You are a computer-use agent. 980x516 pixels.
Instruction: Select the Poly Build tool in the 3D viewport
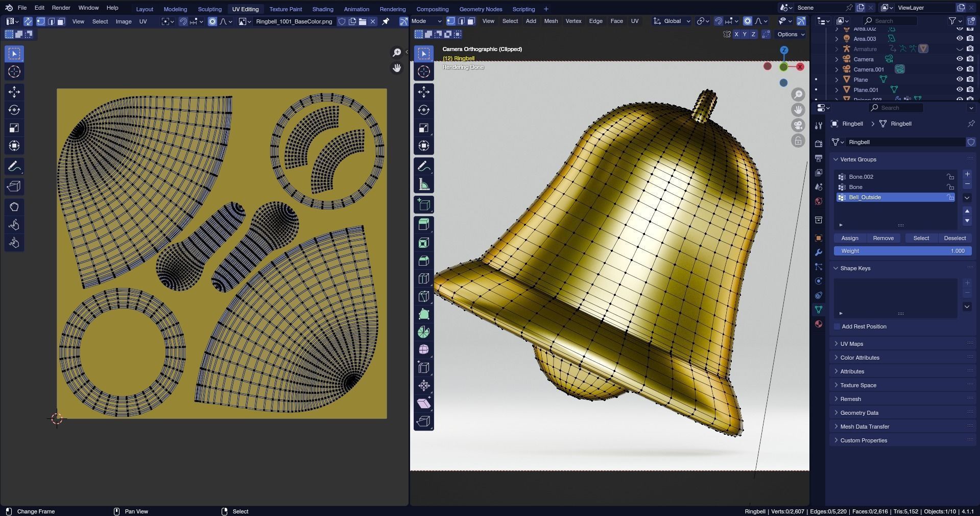pyautogui.click(x=424, y=314)
